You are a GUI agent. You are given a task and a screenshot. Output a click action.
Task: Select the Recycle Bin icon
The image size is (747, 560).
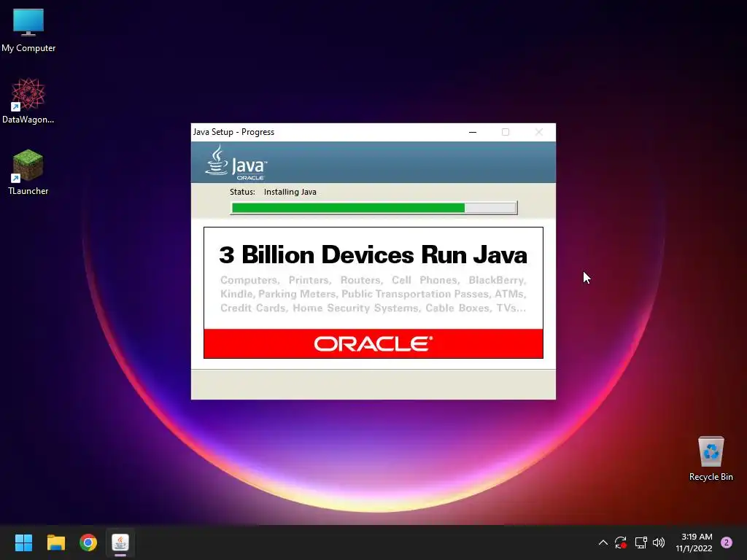pos(711,458)
